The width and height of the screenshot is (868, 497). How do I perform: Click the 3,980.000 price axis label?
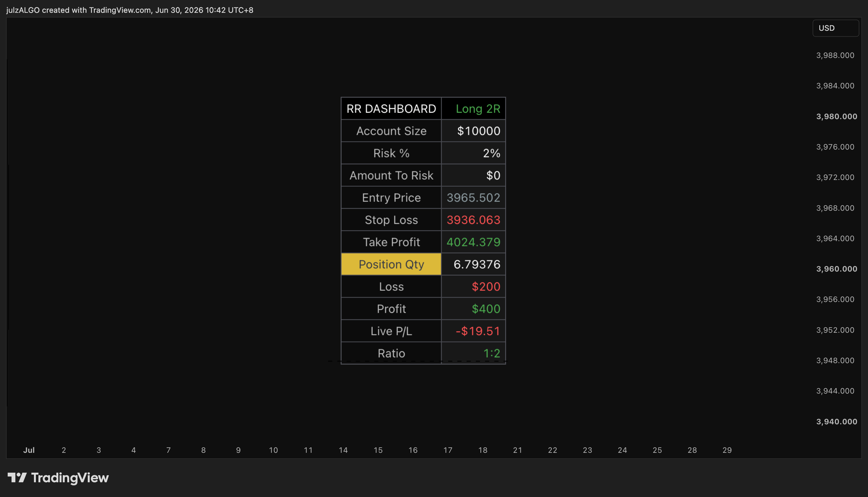(x=837, y=116)
